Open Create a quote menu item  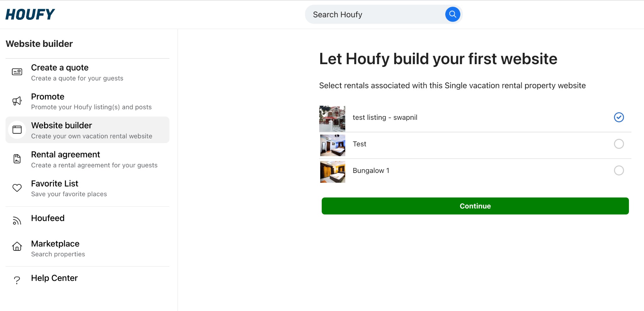click(x=87, y=73)
